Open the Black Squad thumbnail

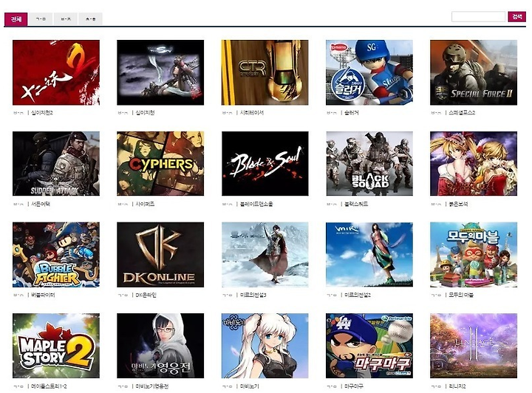[369, 164]
